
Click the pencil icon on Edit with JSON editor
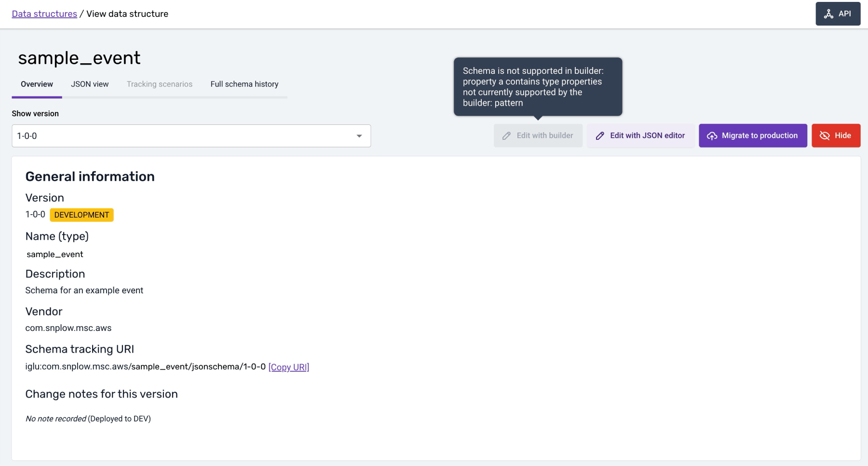point(600,136)
